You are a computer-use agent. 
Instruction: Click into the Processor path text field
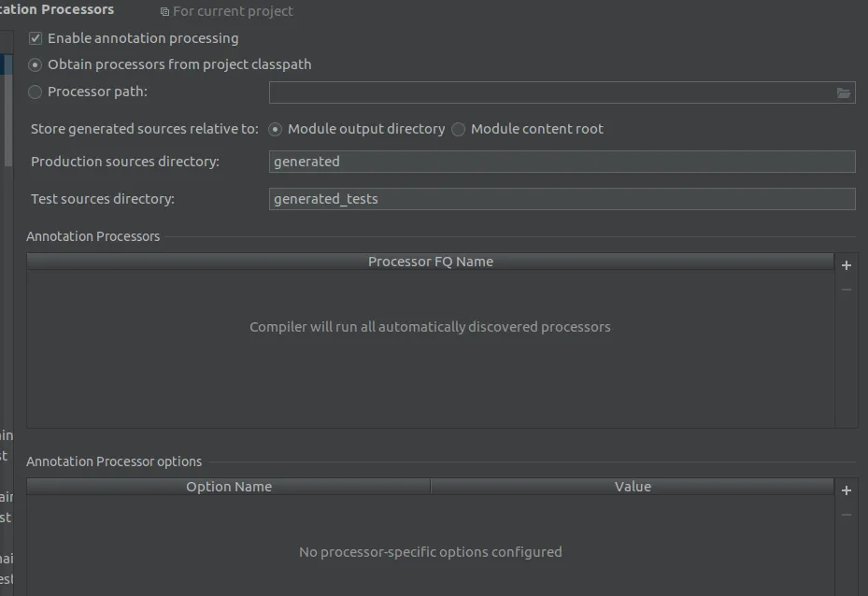551,92
